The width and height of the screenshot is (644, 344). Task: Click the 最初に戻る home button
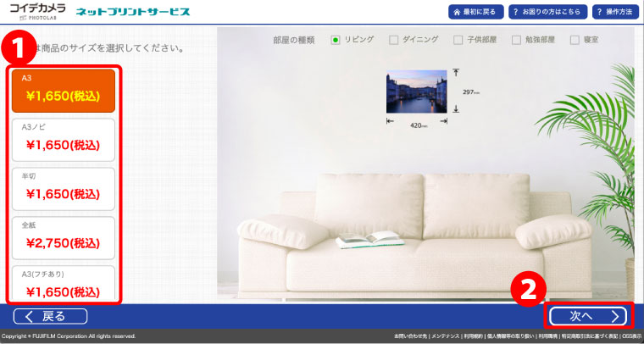tap(477, 12)
